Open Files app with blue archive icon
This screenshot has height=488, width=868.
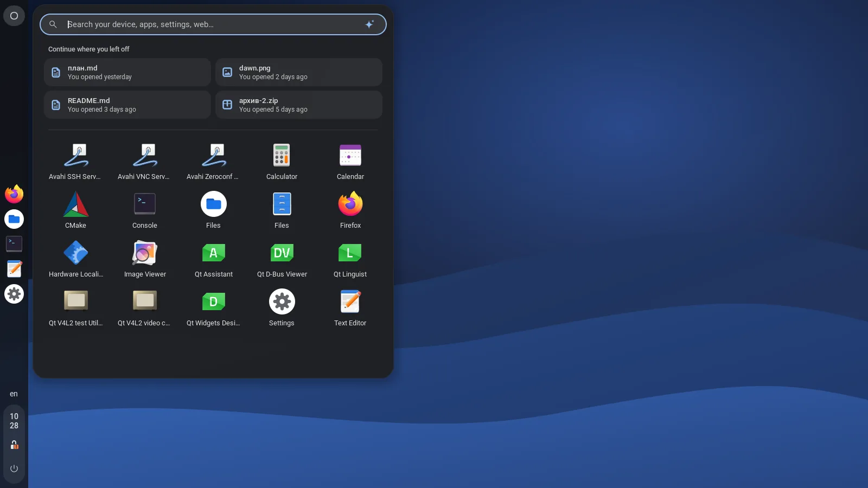[282, 210]
